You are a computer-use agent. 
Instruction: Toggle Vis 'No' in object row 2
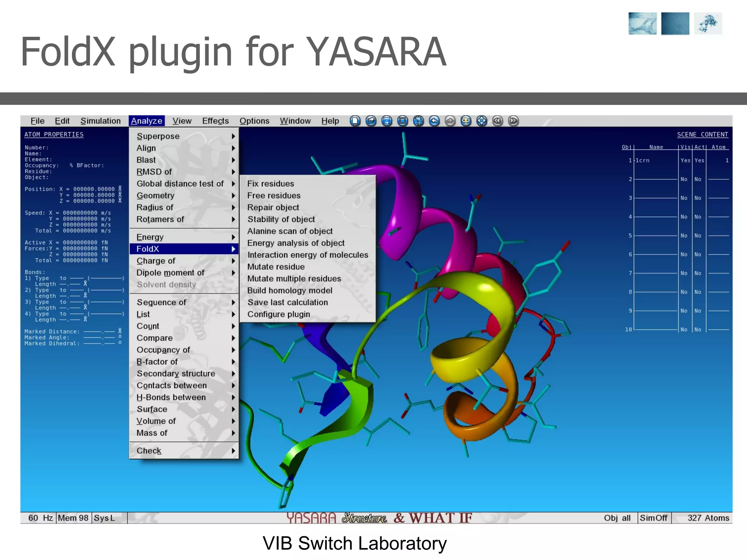point(684,179)
